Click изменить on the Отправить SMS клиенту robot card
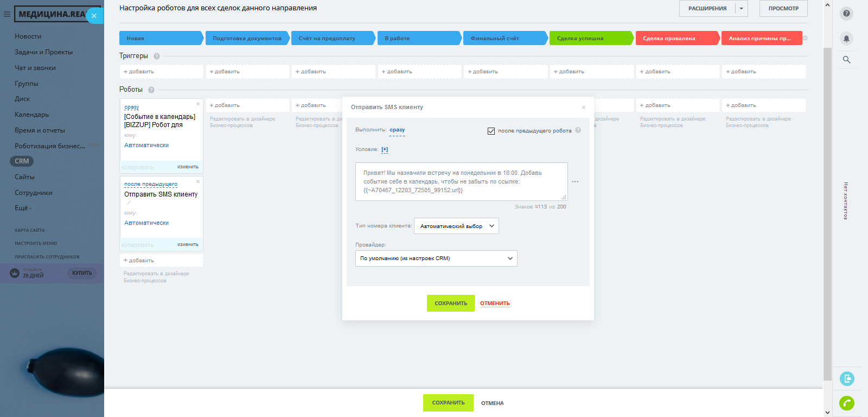868x417 pixels. pos(188,245)
